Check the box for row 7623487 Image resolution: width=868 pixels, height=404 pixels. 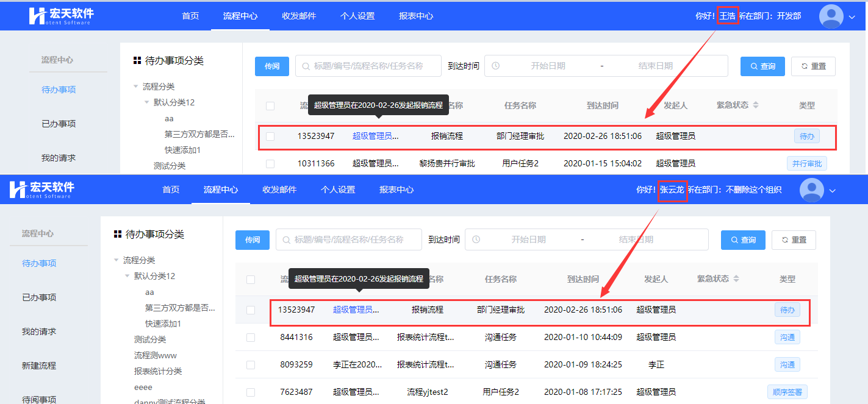(x=251, y=392)
